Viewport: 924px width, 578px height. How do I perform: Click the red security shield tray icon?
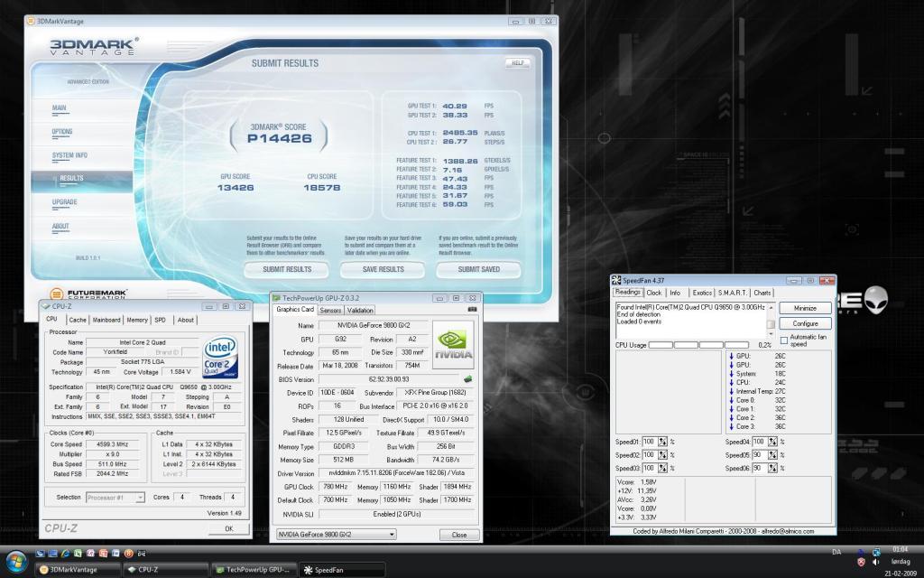click(x=861, y=562)
